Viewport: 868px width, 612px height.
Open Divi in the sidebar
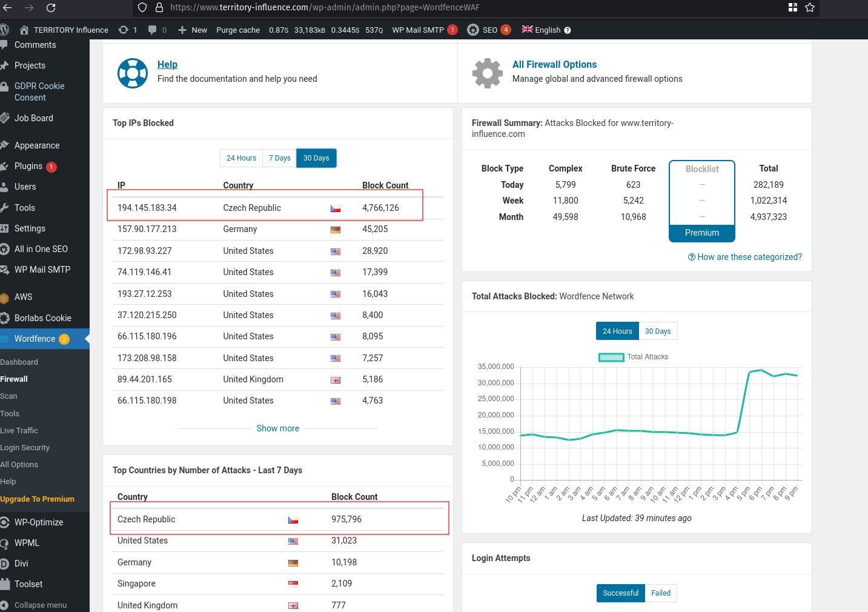point(21,564)
